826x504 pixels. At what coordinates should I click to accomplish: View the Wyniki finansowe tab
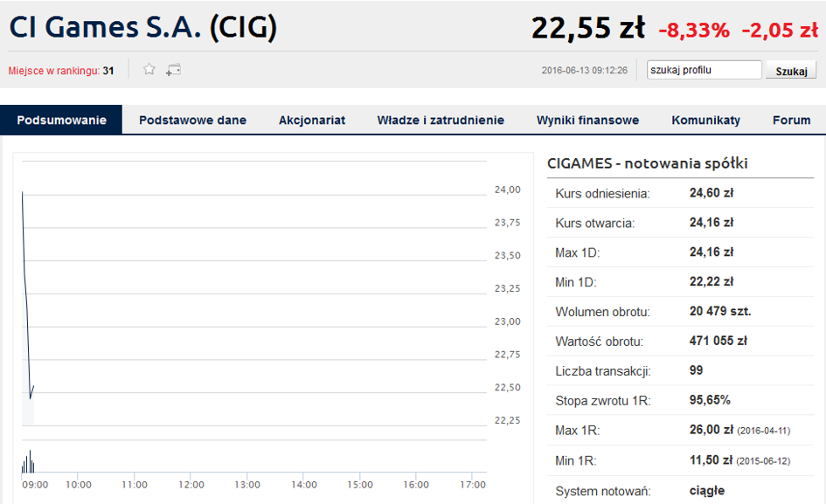coord(587,121)
